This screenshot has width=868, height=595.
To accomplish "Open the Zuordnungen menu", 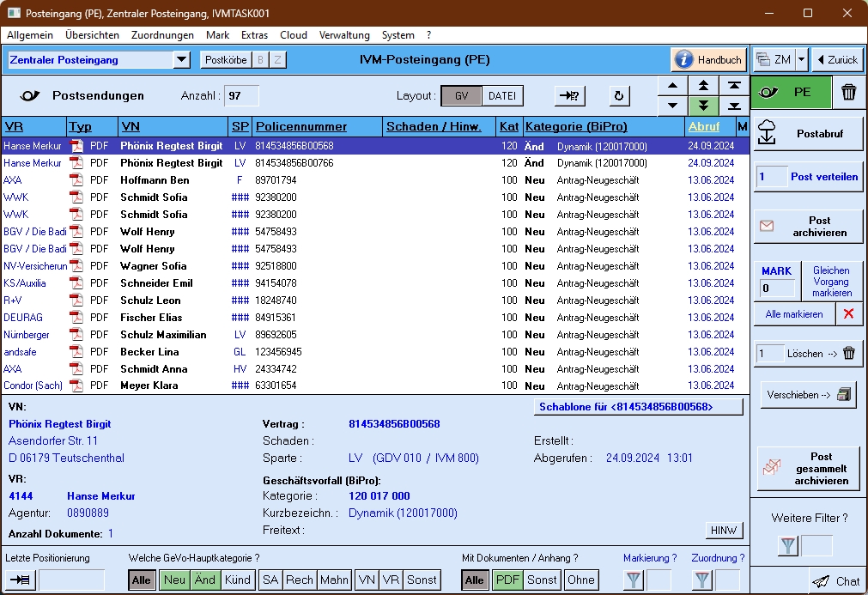I will click(x=162, y=35).
